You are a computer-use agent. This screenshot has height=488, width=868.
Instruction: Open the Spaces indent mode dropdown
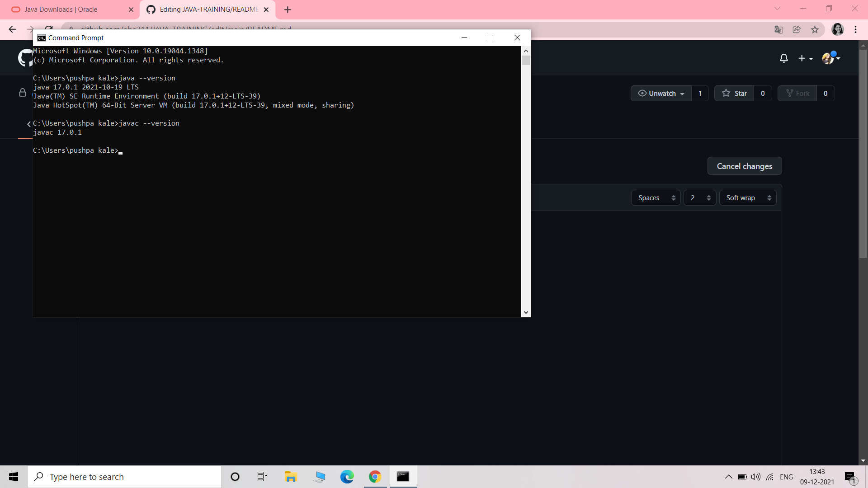(656, 198)
